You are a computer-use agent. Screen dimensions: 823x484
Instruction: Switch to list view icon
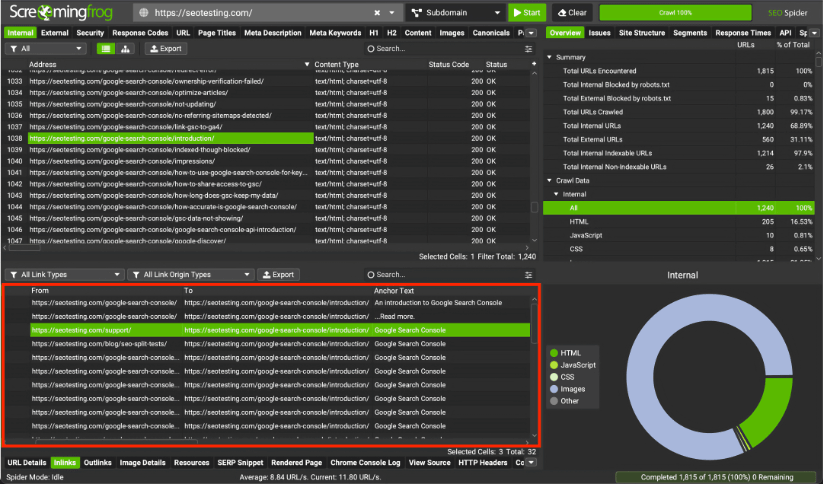pos(105,48)
